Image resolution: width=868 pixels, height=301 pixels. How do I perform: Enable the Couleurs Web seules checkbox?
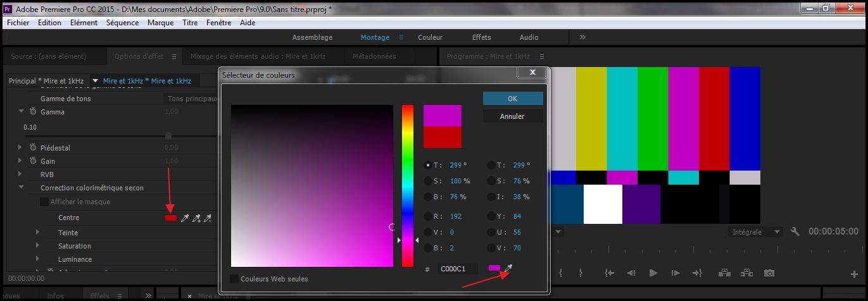tap(234, 279)
